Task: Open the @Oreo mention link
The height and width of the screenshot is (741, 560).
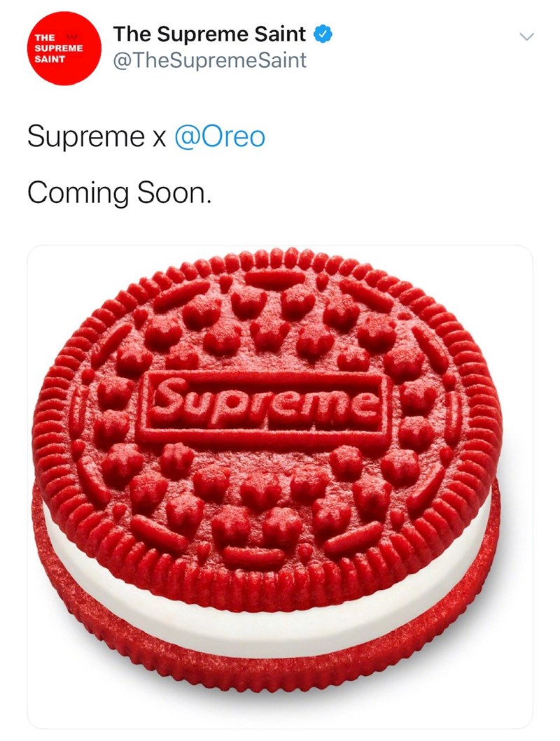Action: (220, 137)
